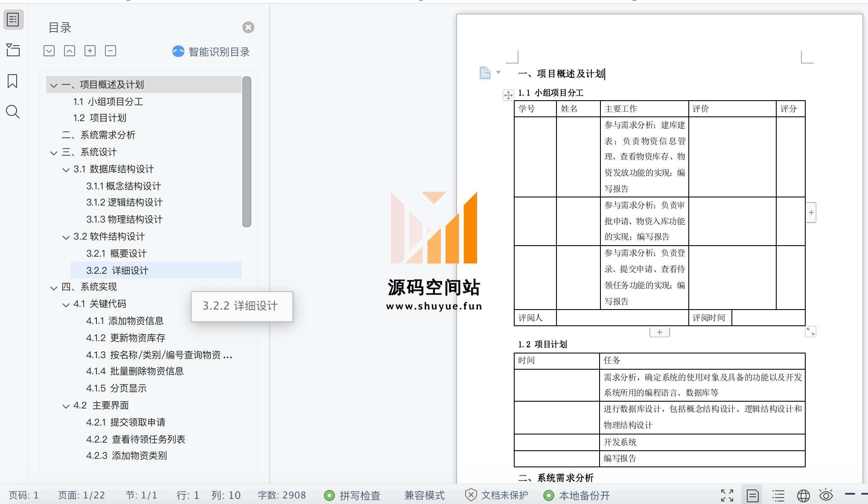Open 3.1.1 概念结构设计 outline entry
The width and height of the screenshot is (868, 504).
123,186
